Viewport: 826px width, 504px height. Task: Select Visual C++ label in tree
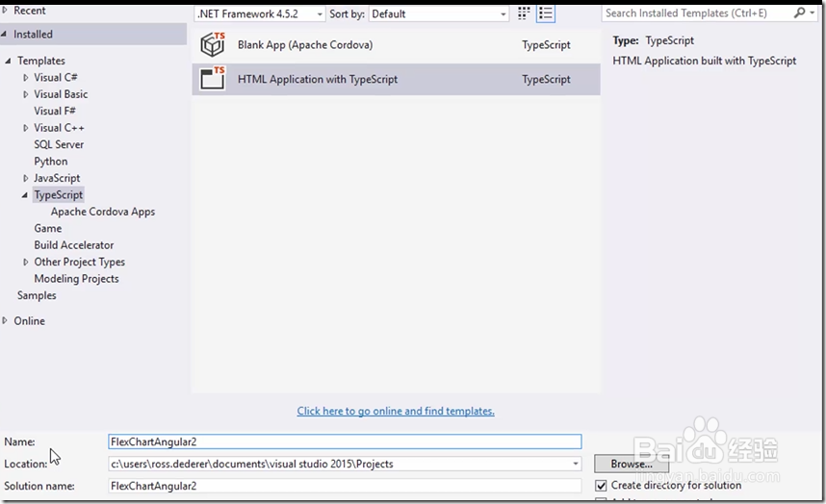click(x=59, y=128)
